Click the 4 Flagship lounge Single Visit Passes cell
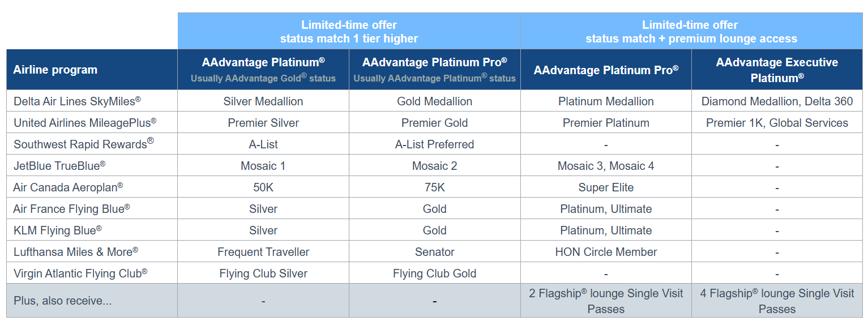868x325 pixels. click(x=777, y=301)
